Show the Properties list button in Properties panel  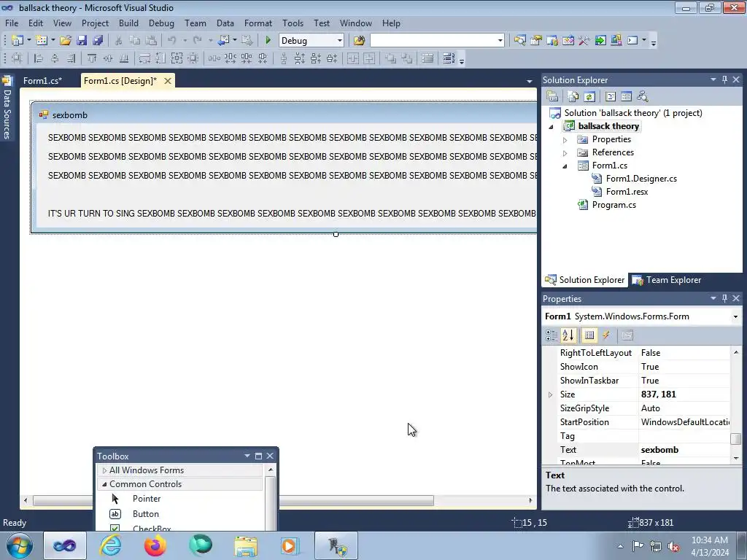pyautogui.click(x=589, y=335)
